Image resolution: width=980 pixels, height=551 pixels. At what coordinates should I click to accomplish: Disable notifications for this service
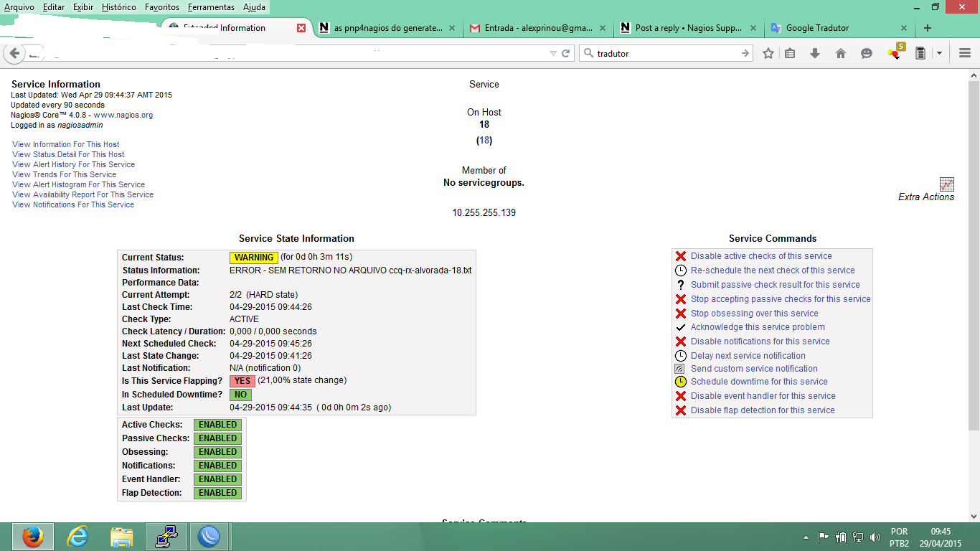click(760, 342)
